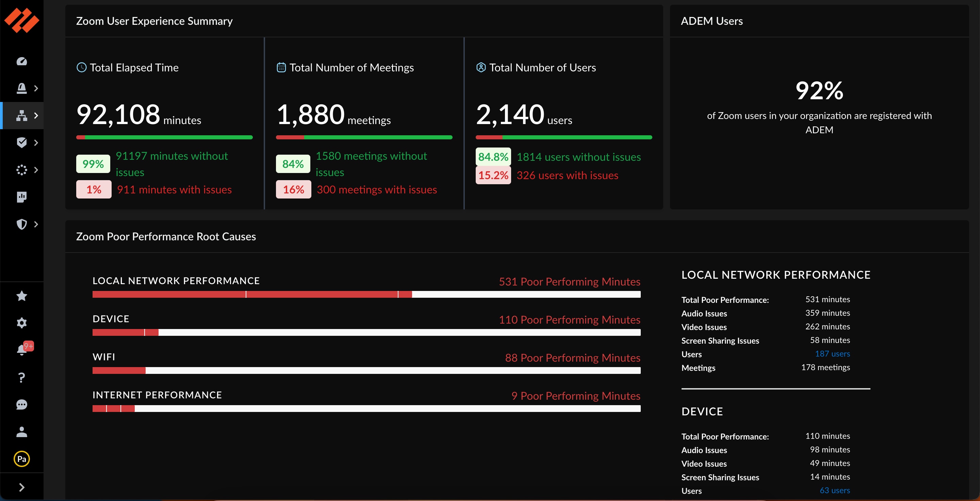Expand the alarms sidebar section chevron
The height and width of the screenshot is (501, 980).
tap(36, 88)
